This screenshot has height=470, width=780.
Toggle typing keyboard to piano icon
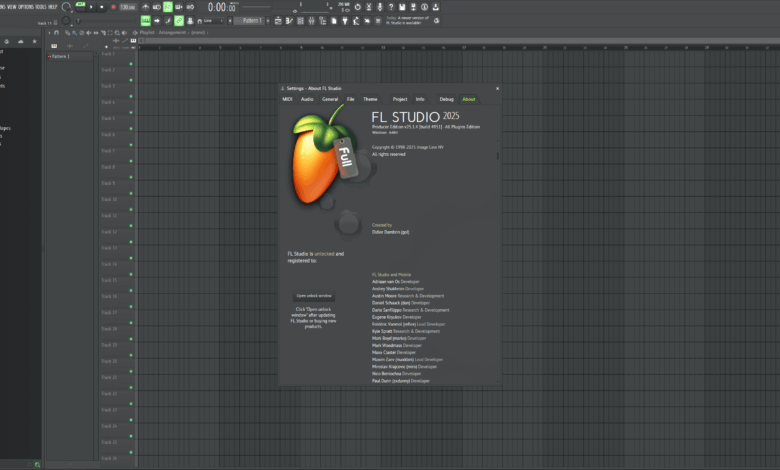(146, 20)
